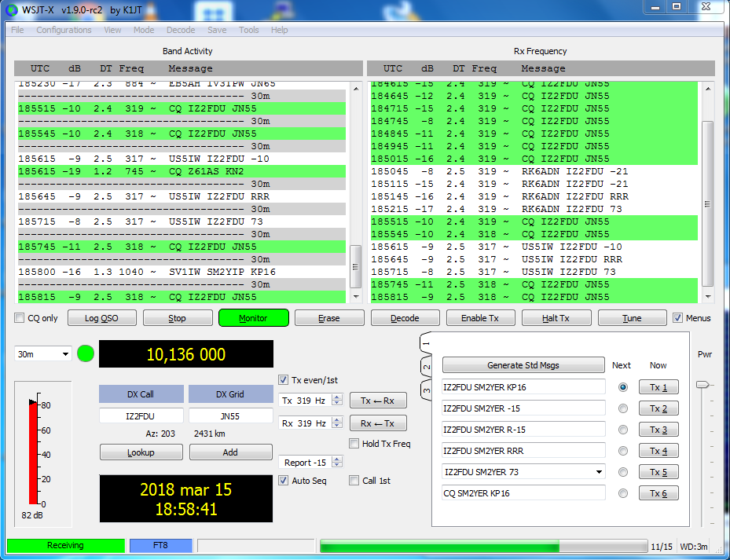
Task: Uncheck Tx even/1st
Action: (x=283, y=380)
